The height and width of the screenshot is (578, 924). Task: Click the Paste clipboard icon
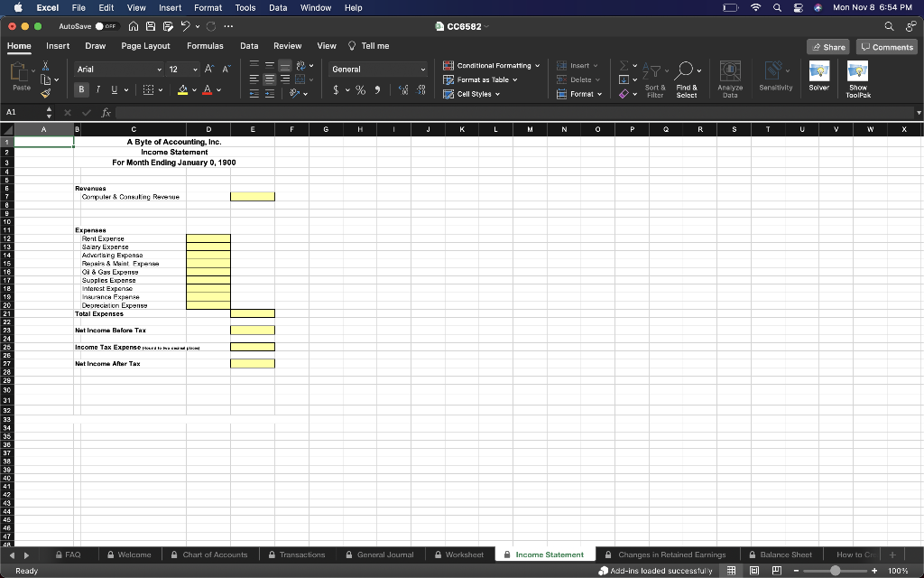click(x=19, y=72)
